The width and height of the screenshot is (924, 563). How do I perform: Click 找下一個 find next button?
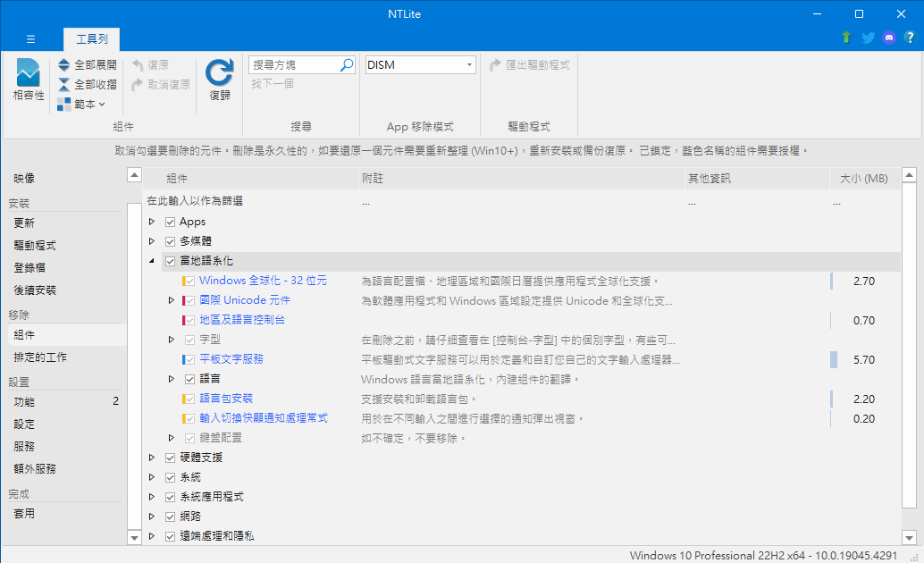pos(273,84)
